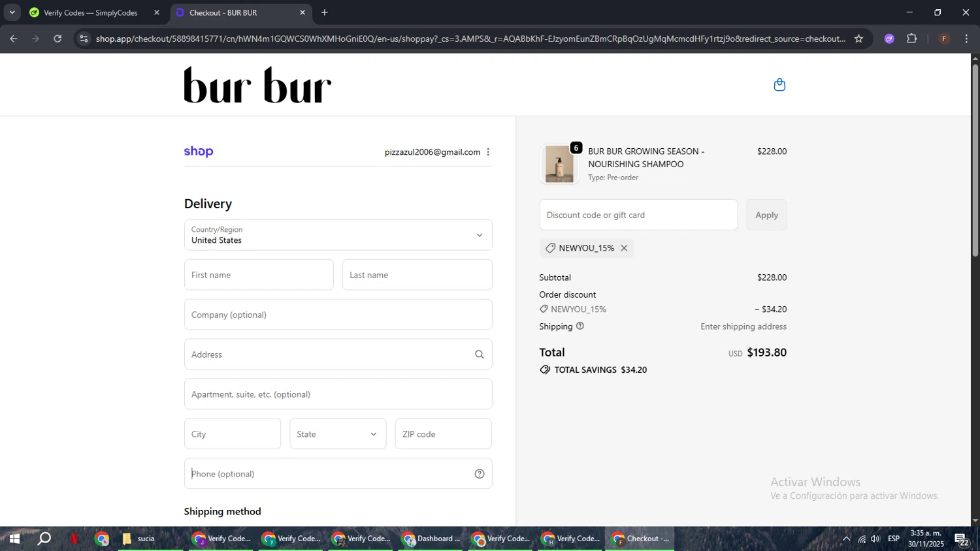This screenshot has height=551, width=980.
Task: Click the Apply discount button
Action: [x=766, y=215]
